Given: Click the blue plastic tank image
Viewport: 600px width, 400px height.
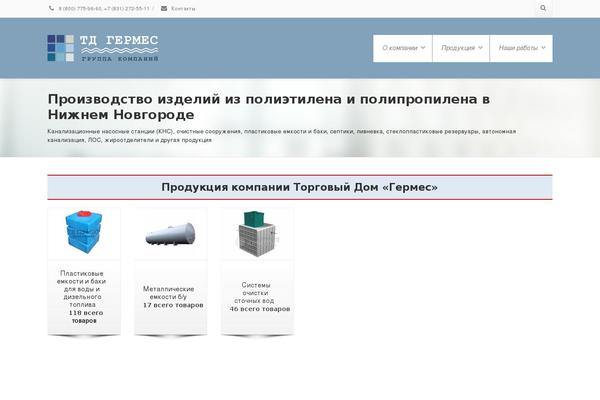Looking at the screenshot, I should point(84,233).
